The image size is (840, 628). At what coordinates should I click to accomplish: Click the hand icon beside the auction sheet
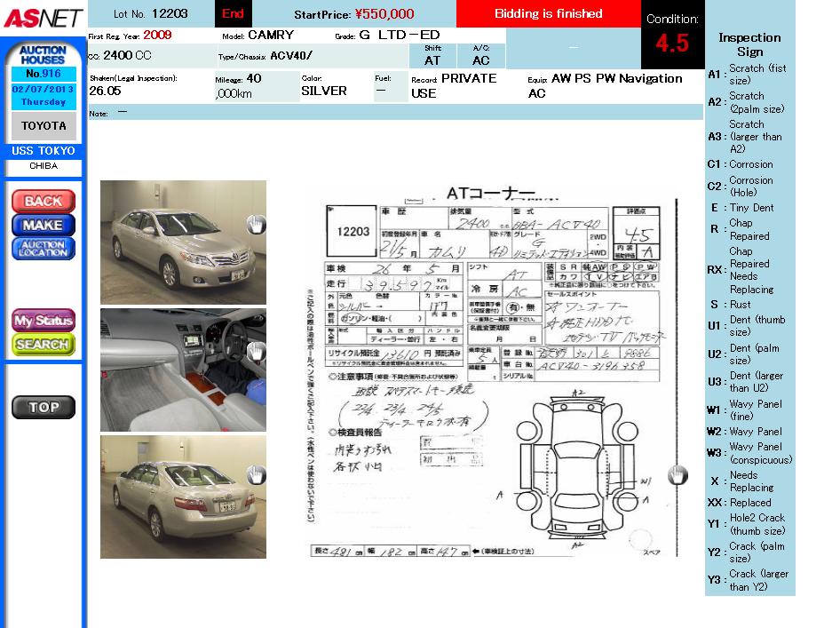[678, 475]
